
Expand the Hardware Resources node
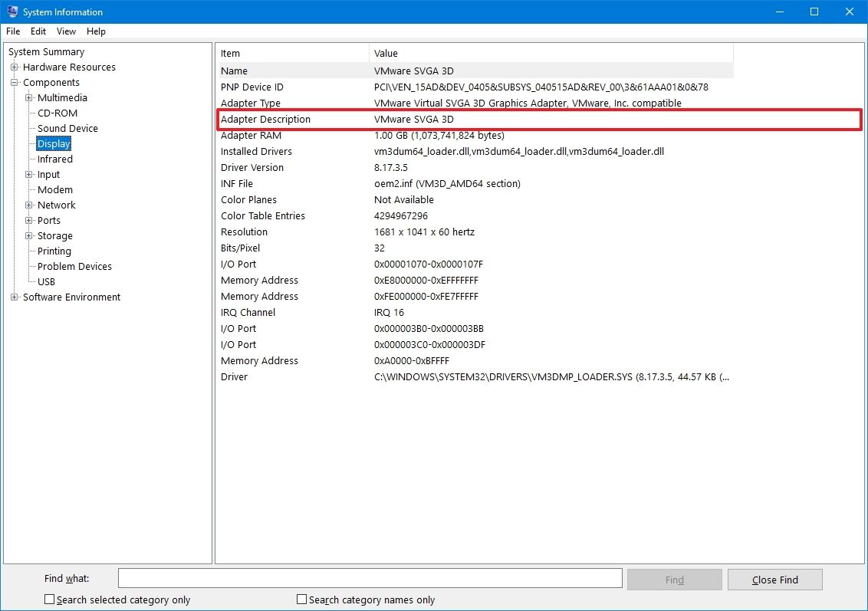13,67
